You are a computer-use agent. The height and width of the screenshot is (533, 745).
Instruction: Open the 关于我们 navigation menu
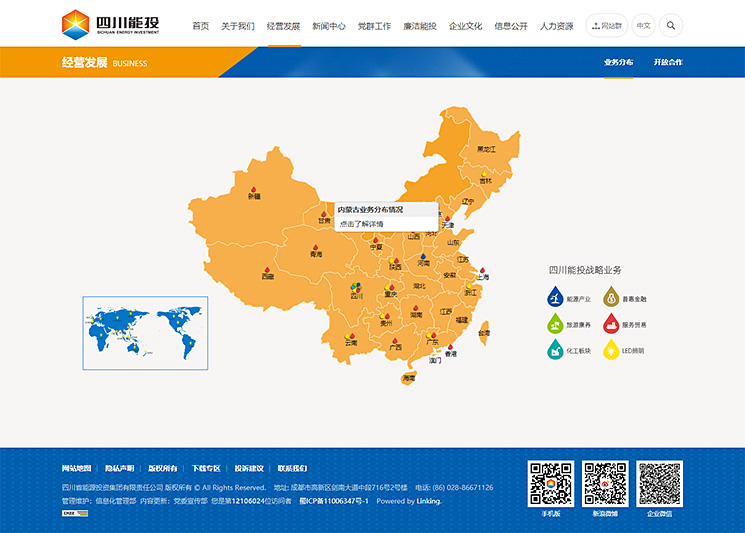(238, 26)
